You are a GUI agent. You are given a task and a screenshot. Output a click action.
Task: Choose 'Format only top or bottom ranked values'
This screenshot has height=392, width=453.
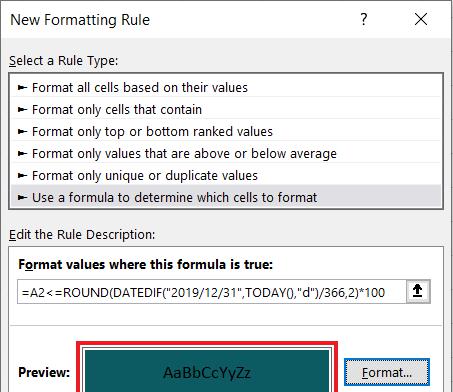[x=226, y=132]
